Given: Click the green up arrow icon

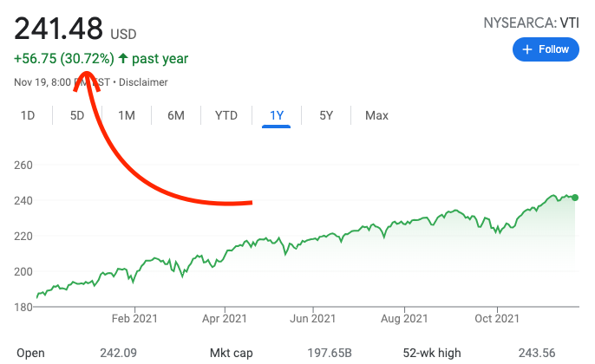Looking at the screenshot, I should pyautogui.click(x=124, y=59).
